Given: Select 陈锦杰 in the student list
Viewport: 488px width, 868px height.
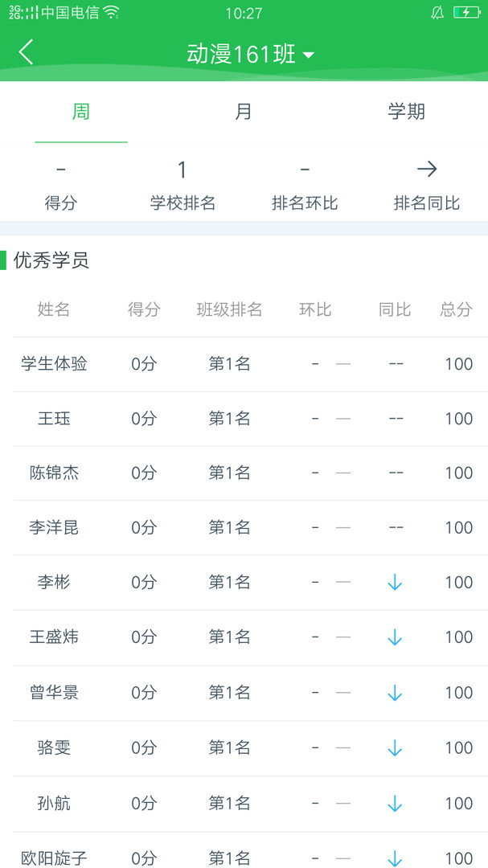Looking at the screenshot, I should tap(54, 473).
